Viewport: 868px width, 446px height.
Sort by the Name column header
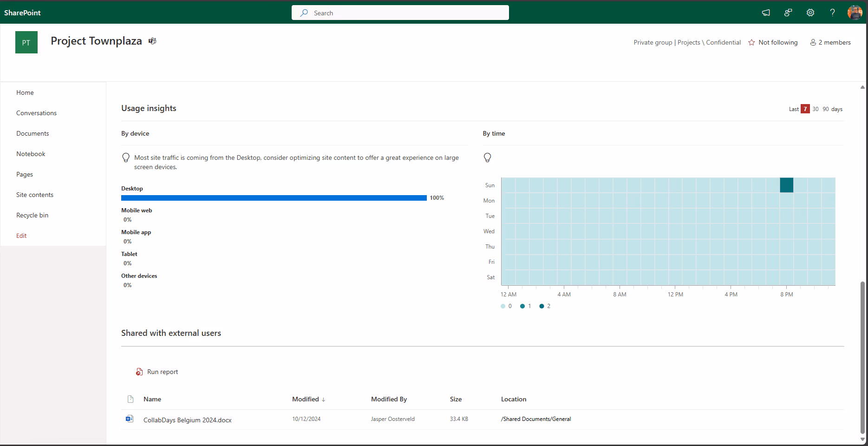click(152, 399)
